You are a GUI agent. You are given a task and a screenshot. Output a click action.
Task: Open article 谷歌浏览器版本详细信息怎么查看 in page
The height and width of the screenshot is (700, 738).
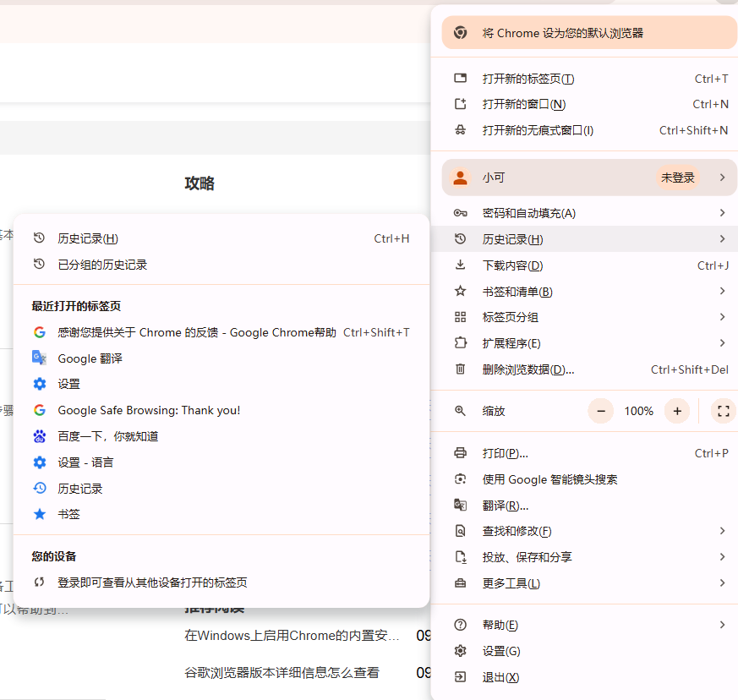(x=282, y=672)
